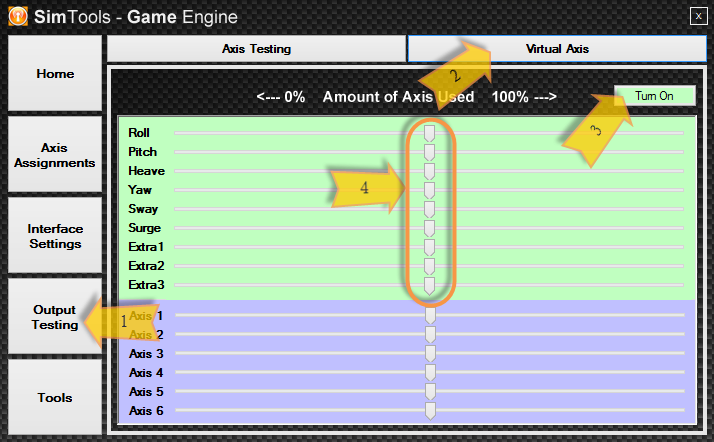Click the Heave slider handle
714x442 pixels.
[429, 172]
